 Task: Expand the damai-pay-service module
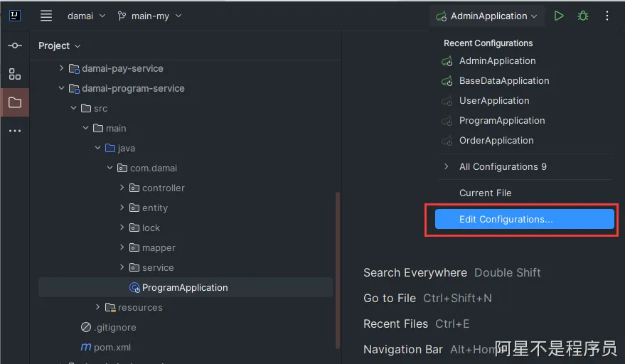click(62, 68)
